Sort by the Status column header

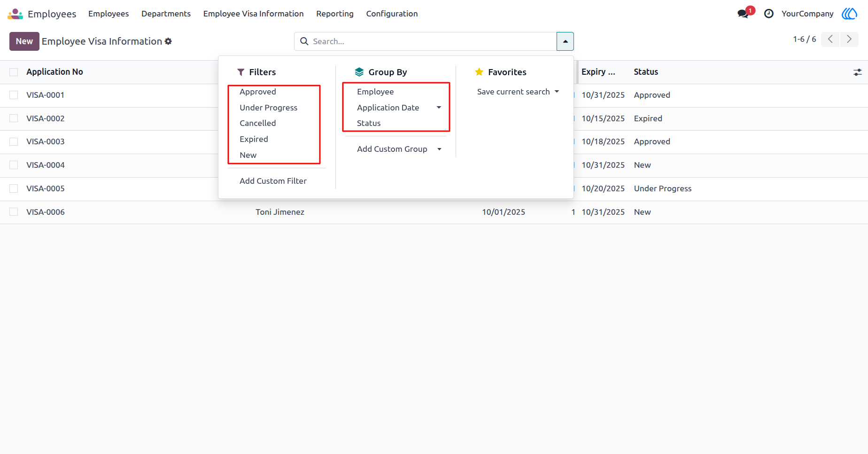646,72
